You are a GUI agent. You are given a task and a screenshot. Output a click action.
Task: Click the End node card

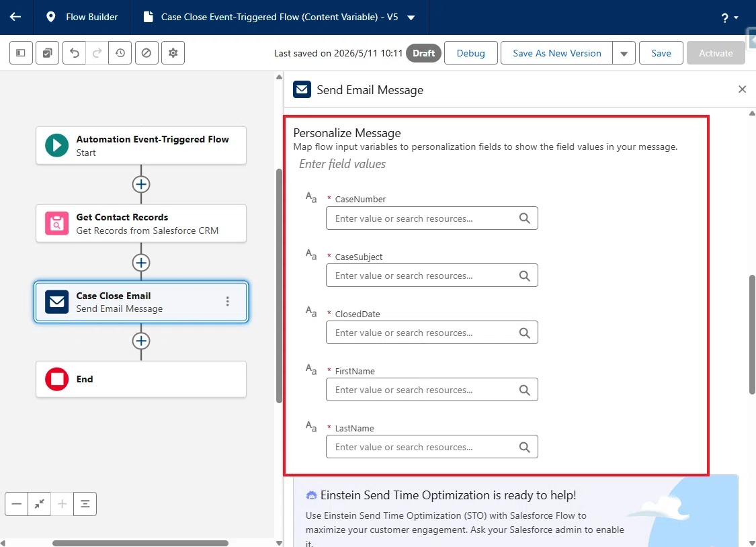click(x=141, y=379)
